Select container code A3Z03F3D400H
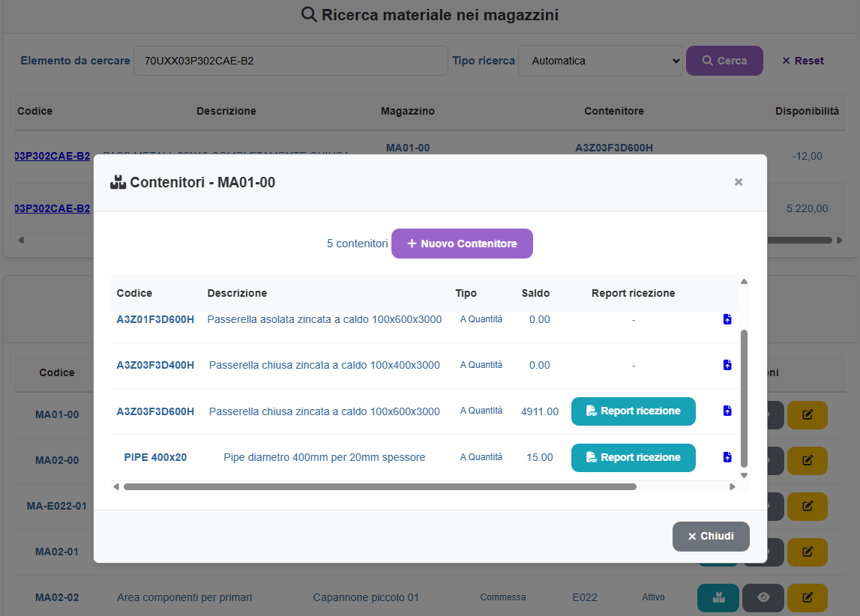This screenshot has height=616, width=860. coord(155,365)
